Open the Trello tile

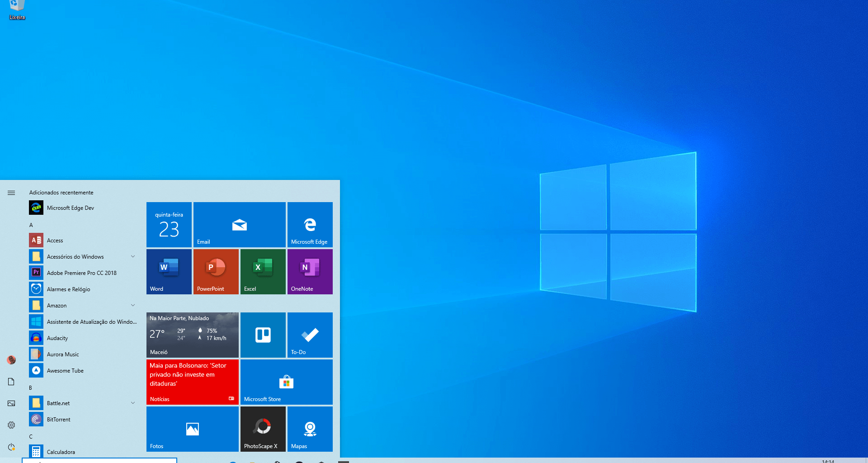tap(263, 335)
